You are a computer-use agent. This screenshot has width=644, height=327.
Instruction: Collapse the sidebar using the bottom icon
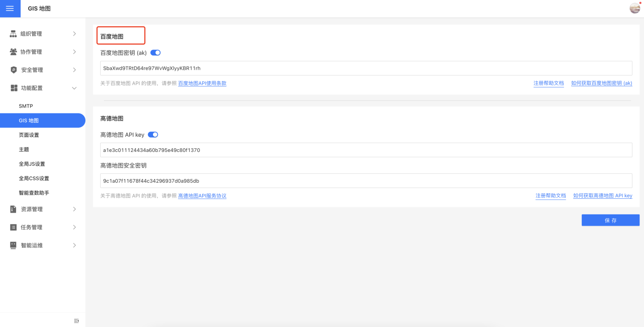tap(76, 321)
